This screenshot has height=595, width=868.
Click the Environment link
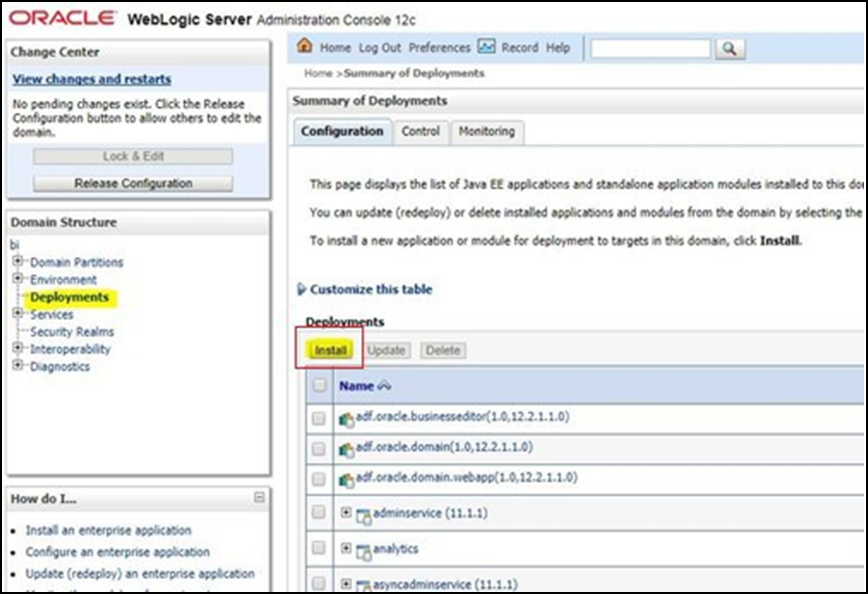(63, 280)
